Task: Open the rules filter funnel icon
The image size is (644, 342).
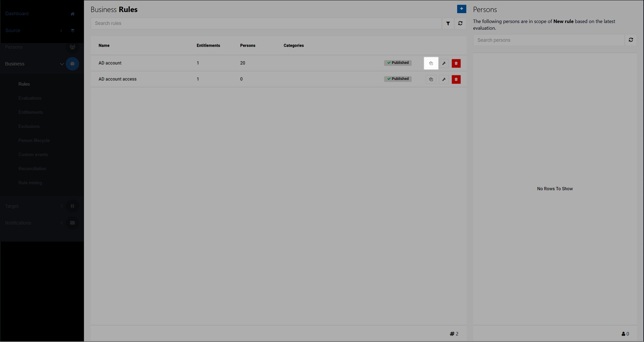Action: point(448,23)
